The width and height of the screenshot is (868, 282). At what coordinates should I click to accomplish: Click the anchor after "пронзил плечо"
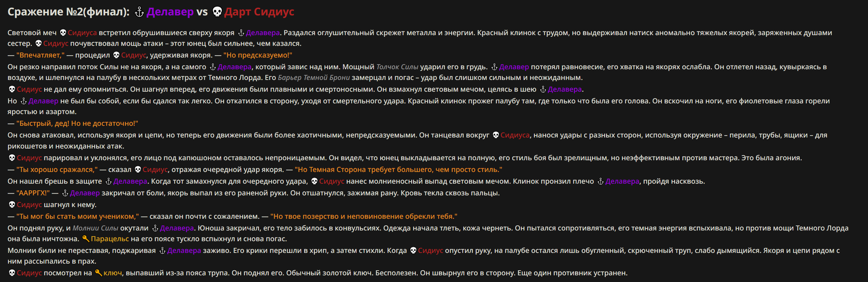pos(600,181)
